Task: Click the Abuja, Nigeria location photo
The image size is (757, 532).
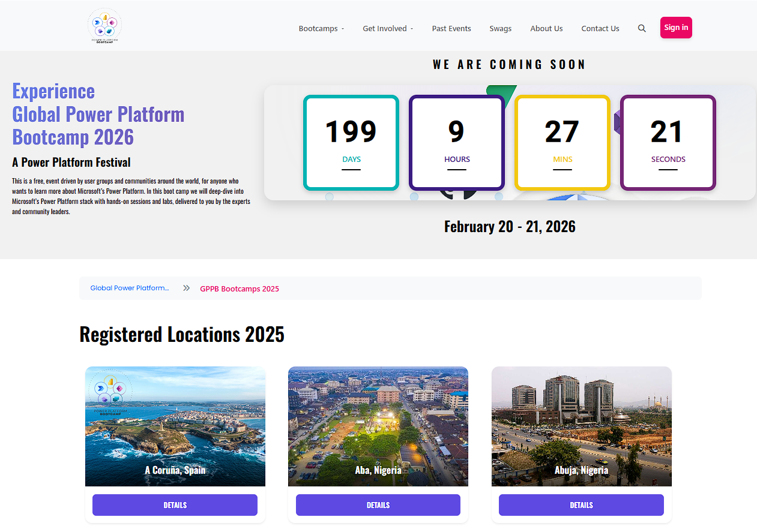Action: pos(581,426)
